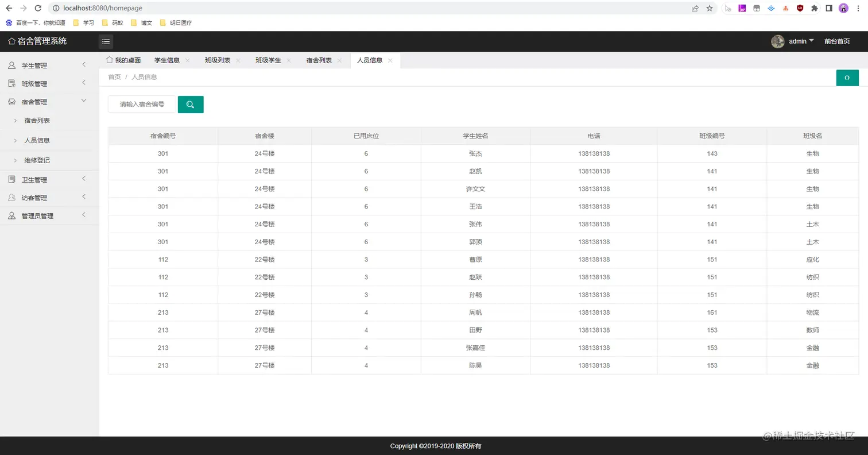This screenshot has width=868, height=455.
Task: Open the 百度一下 bookmark
Action: pyautogui.click(x=35, y=23)
